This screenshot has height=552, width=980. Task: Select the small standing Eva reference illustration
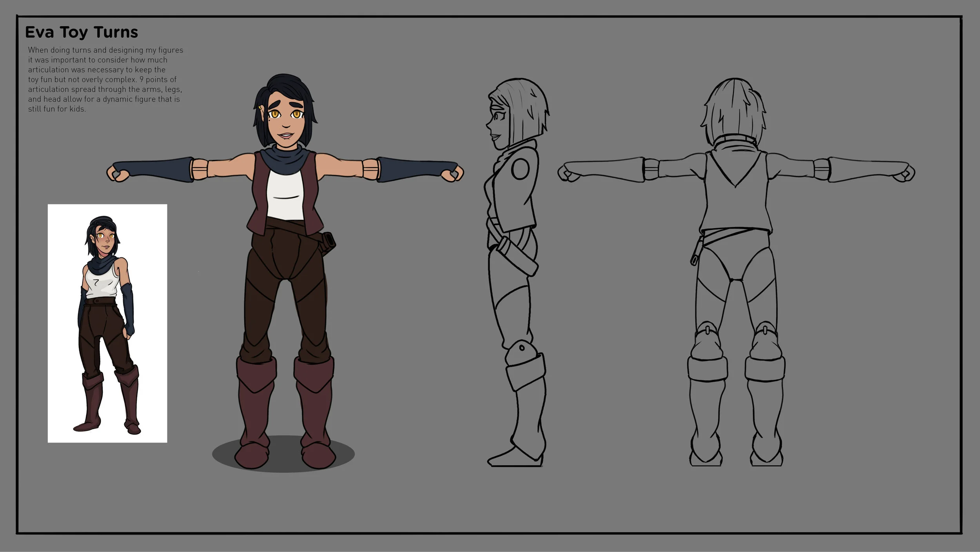click(107, 323)
